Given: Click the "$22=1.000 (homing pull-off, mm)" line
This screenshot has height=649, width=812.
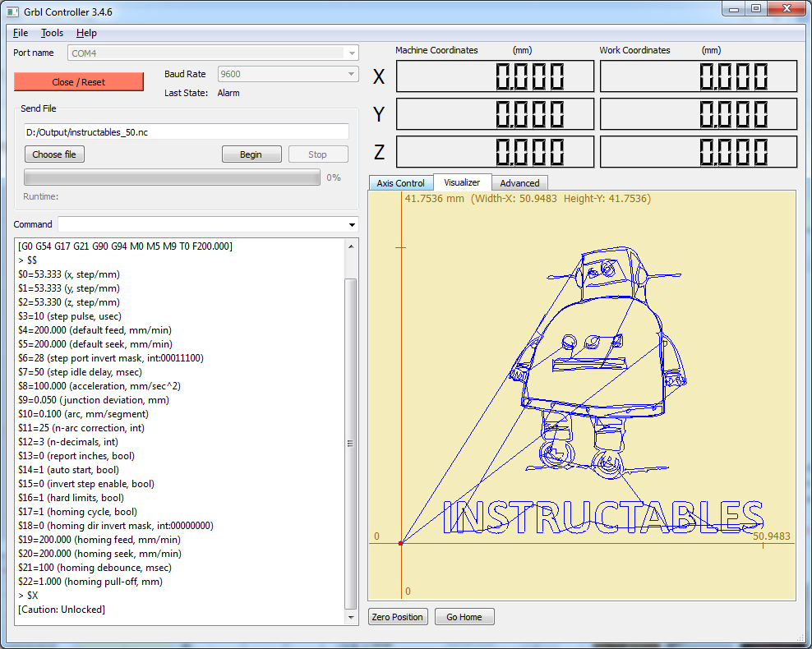Looking at the screenshot, I should (x=90, y=581).
